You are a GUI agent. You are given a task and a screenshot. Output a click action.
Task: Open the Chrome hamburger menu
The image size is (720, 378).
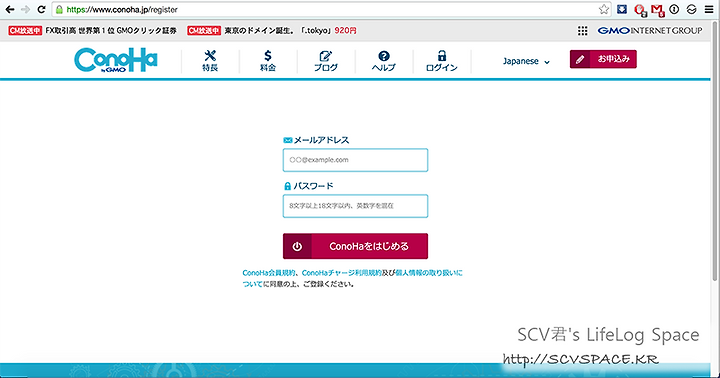tap(709, 9)
